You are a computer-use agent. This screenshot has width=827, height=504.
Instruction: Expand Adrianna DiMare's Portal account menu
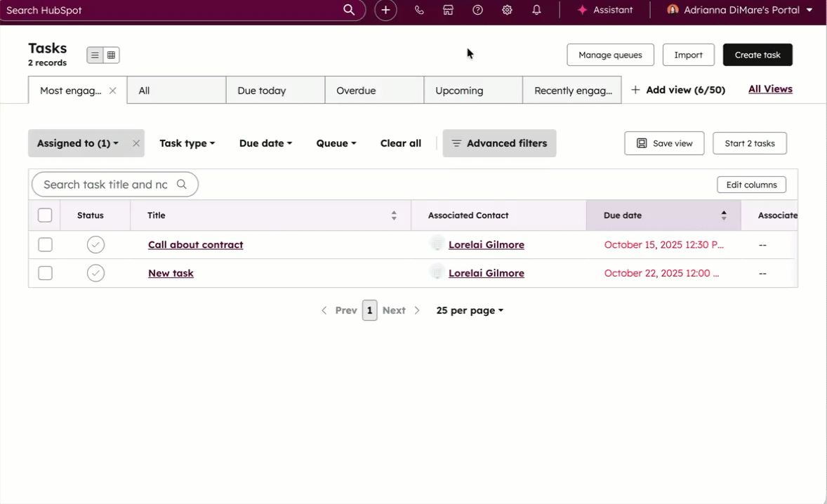tap(739, 10)
